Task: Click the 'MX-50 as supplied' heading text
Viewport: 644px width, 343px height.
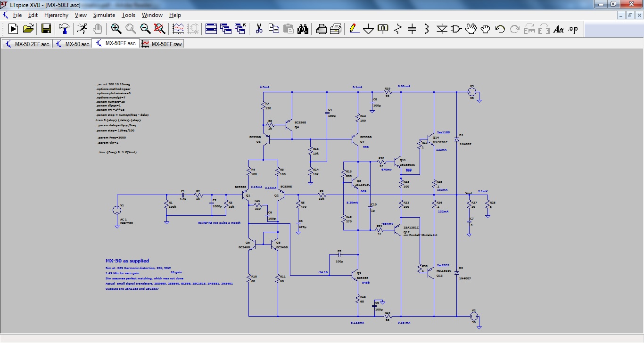Action: pyautogui.click(x=127, y=261)
